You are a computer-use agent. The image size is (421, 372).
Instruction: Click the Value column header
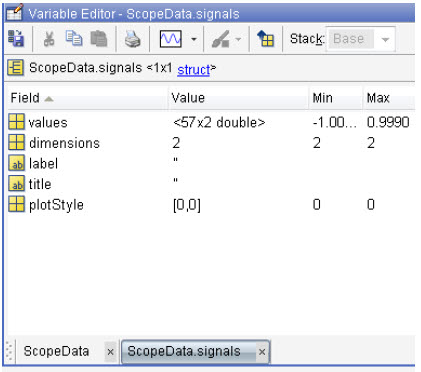click(x=239, y=98)
